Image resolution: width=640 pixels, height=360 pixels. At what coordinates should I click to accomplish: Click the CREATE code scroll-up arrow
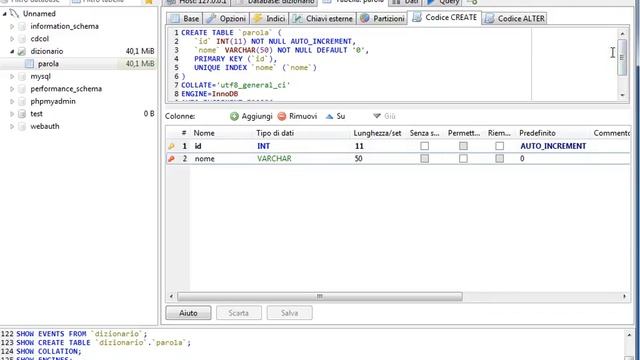point(622,33)
